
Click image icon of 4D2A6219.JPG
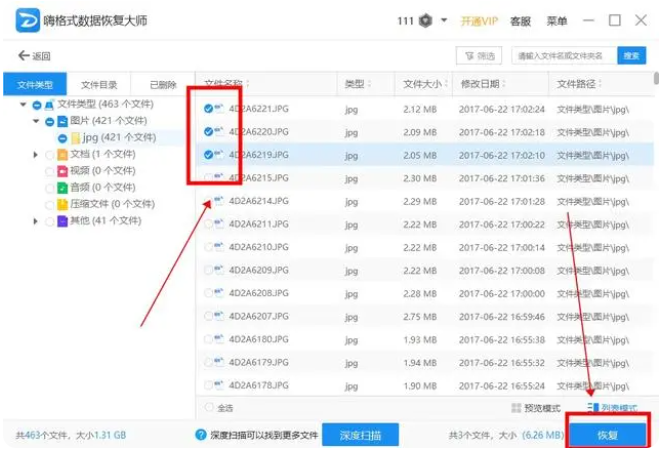(x=219, y=154)
